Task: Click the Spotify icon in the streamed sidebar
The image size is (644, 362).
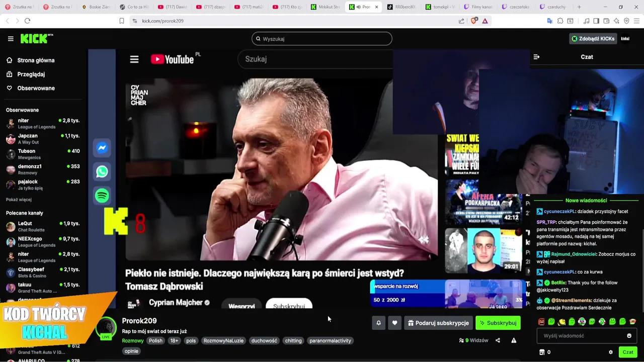Action: click(x=102, y=195)
